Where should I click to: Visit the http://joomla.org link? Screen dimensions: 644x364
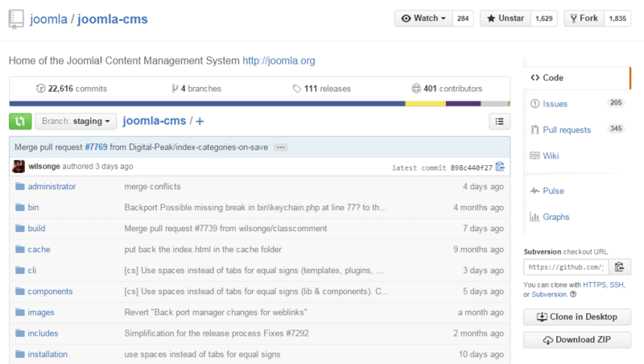click(x=279, y=61)
